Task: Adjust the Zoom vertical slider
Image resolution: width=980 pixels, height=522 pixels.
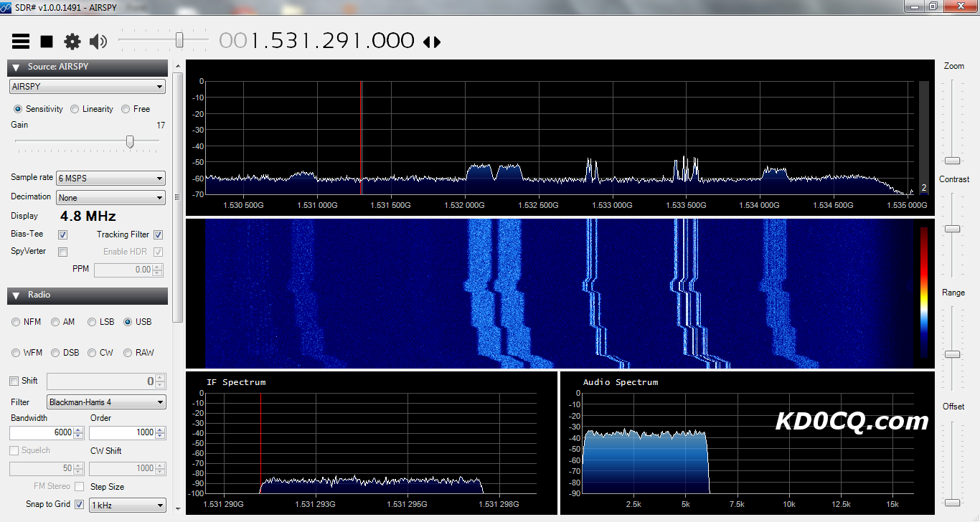Action: (952, 161)
